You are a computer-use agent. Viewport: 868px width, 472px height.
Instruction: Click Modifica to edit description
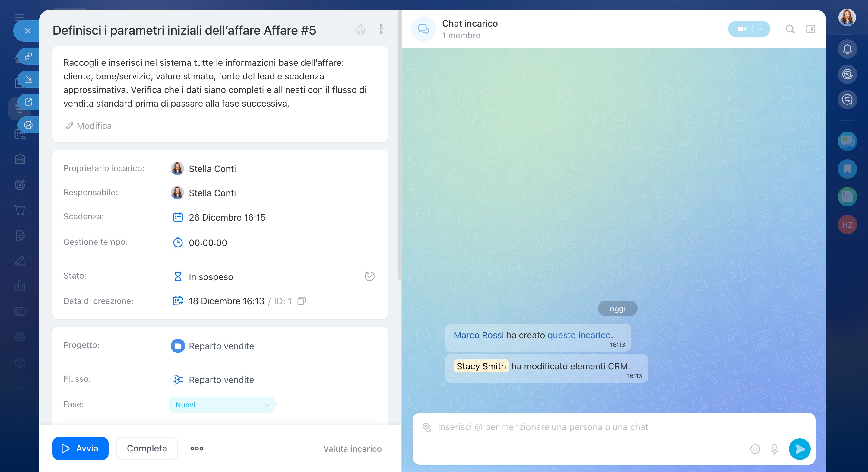pyautogui.click(x=89, y=126)
